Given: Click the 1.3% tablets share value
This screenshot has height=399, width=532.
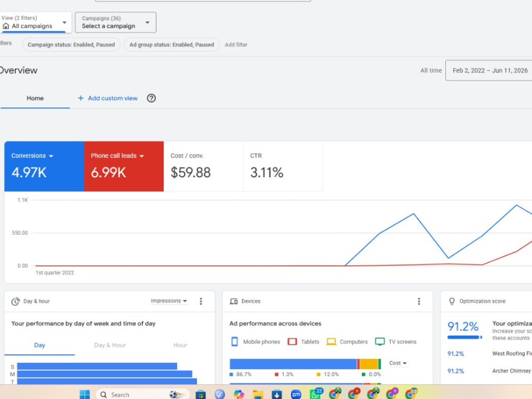Looking at the screenshot, I should tap(287, 375).
